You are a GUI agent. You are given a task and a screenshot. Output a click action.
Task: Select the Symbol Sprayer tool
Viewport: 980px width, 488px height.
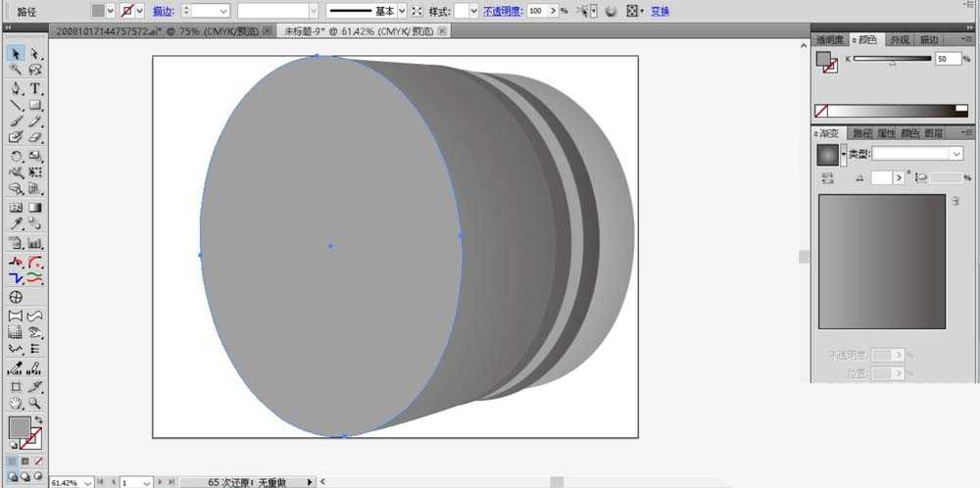pos(16,244)
